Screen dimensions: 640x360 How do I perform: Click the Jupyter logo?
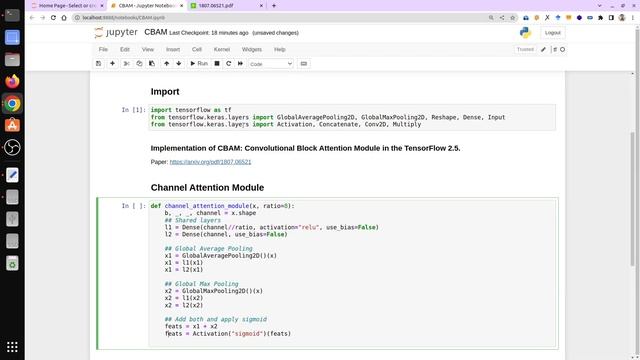point(116,32)
